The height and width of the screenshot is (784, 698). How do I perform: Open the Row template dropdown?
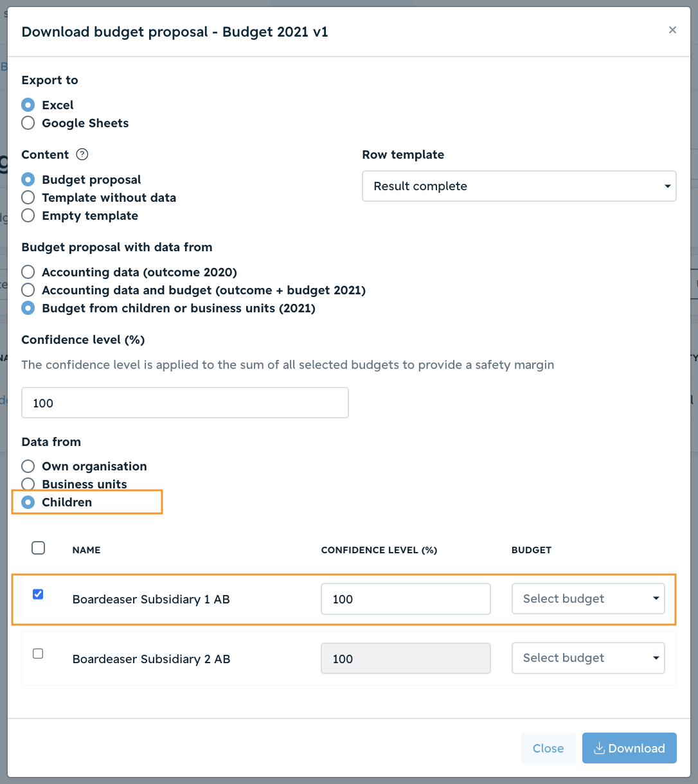tap(519, 186)
